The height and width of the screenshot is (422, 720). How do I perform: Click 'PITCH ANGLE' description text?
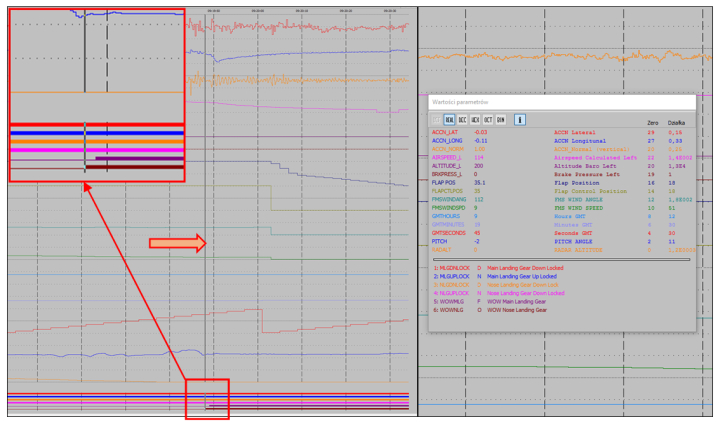tap(573, 242)
